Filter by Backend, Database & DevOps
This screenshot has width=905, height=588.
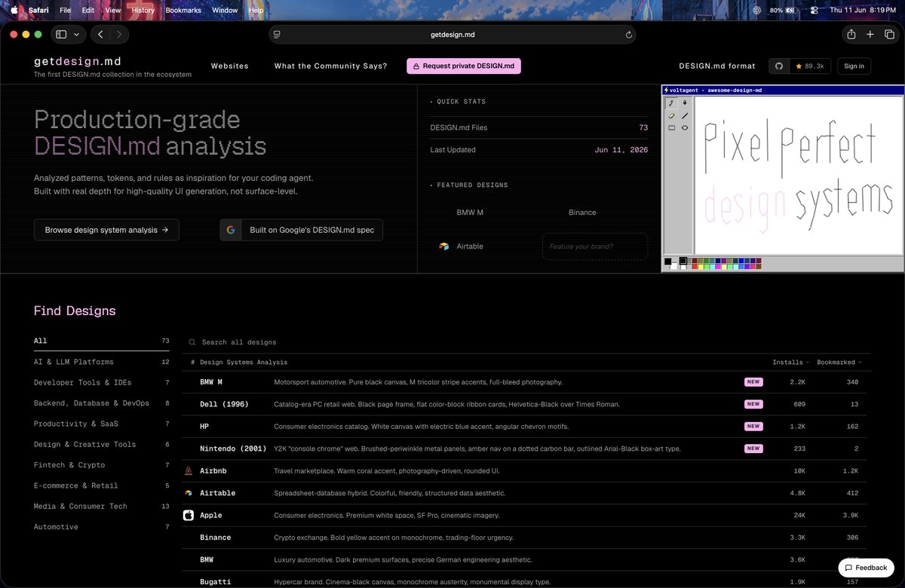coord(101,403)
